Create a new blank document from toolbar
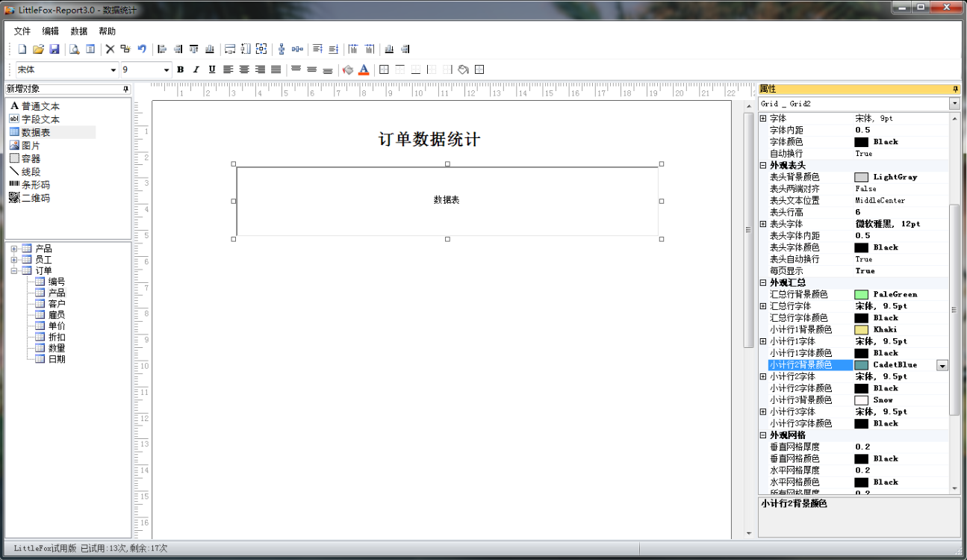 [x=22, y=49]
